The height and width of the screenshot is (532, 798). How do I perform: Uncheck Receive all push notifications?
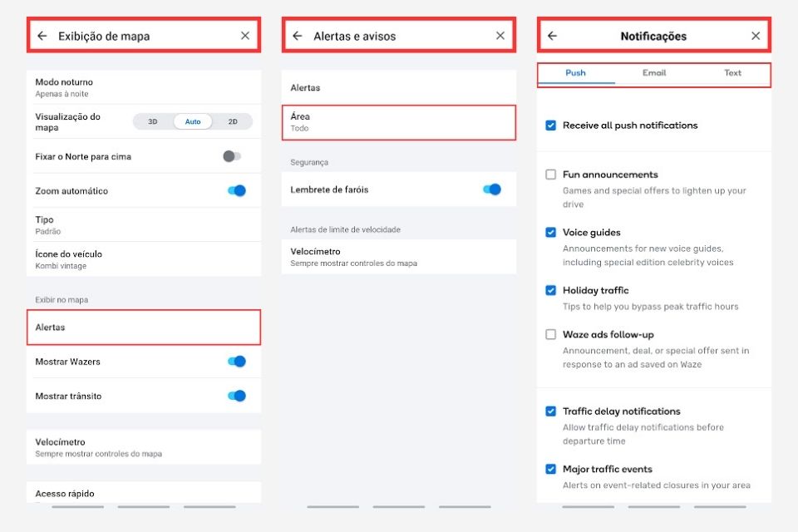(550, 126)
